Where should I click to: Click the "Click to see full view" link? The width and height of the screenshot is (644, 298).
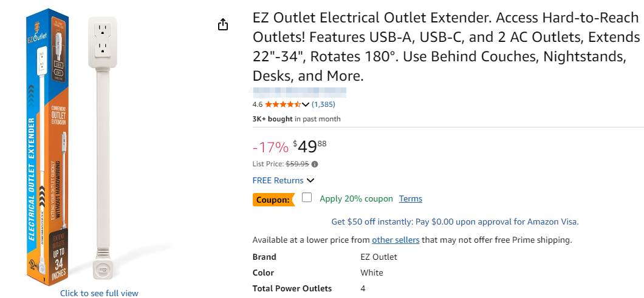[99, 293]
